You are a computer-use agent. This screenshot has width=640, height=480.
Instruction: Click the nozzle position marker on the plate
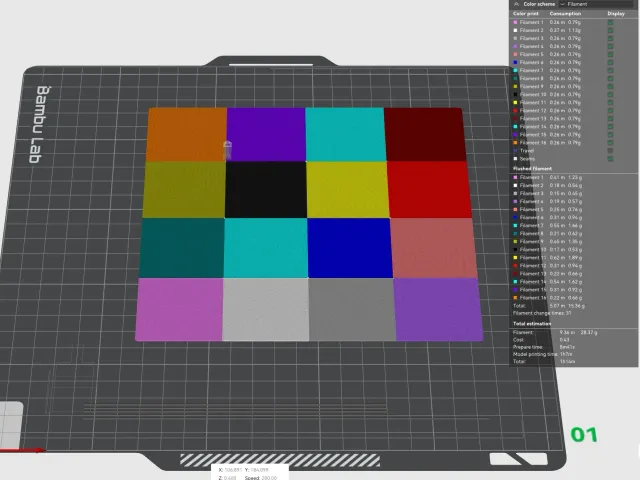pyautogui.click(x=228, y=150)
